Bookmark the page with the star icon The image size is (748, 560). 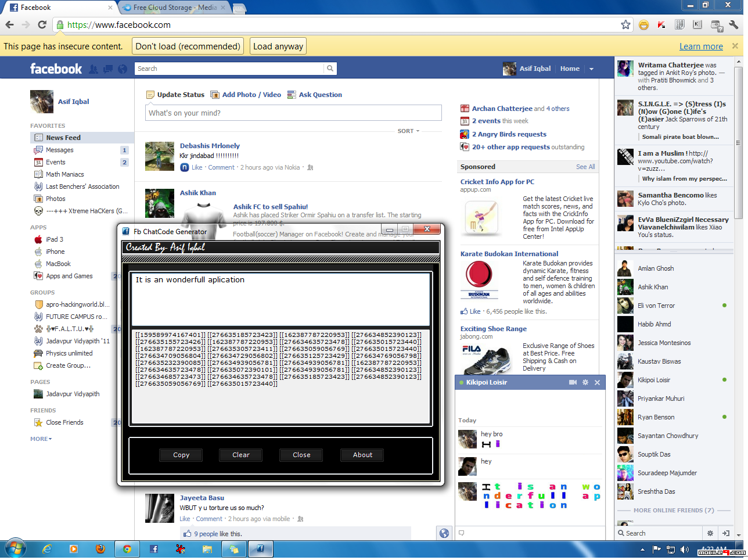point(625,24)
